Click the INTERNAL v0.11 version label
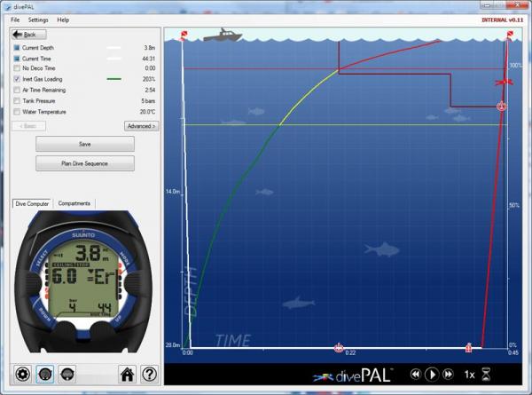The width and height of the screenshot is (532, 395). 502,20
